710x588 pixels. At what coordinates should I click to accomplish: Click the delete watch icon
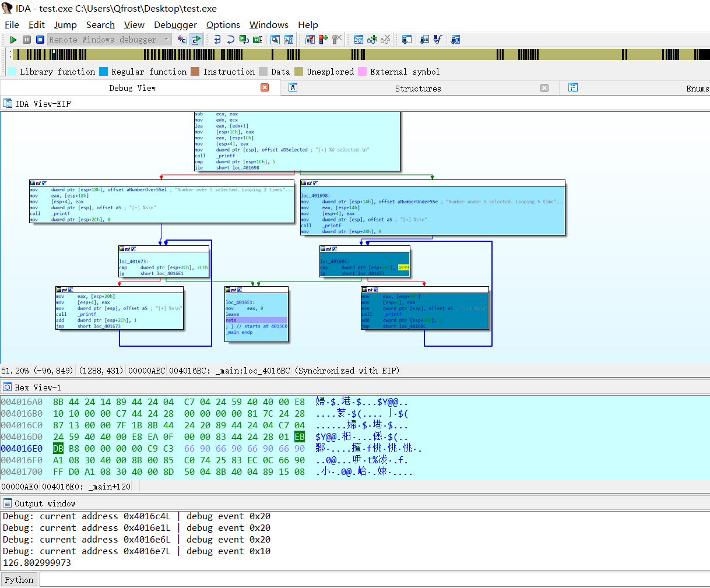pos(385,40)
